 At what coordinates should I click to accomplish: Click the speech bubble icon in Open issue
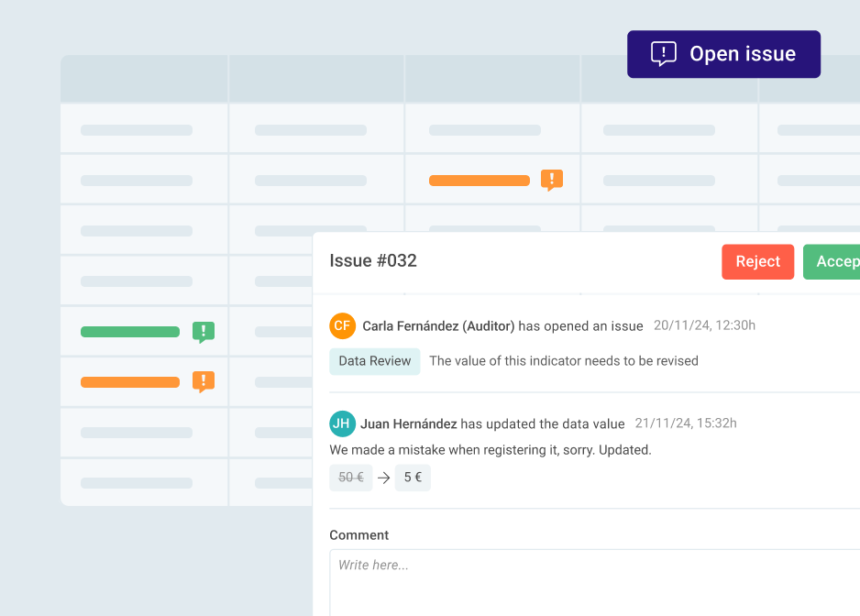(663, 54)
